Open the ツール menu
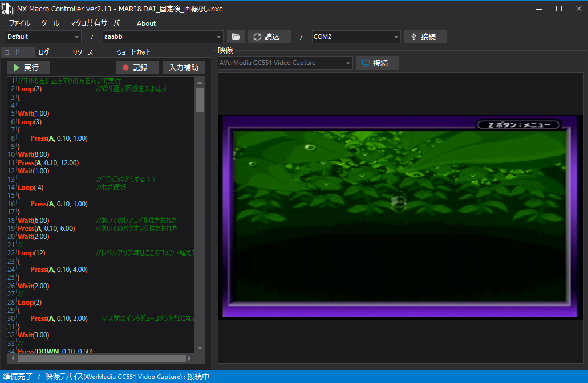The image size is (588, 383). coord(50,23)
